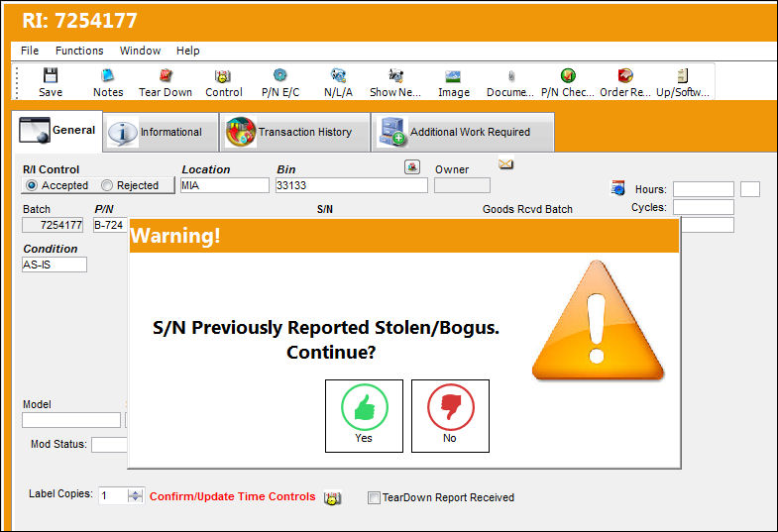
Task: Open the Additional Work Required tab
Action: point(463,132)
